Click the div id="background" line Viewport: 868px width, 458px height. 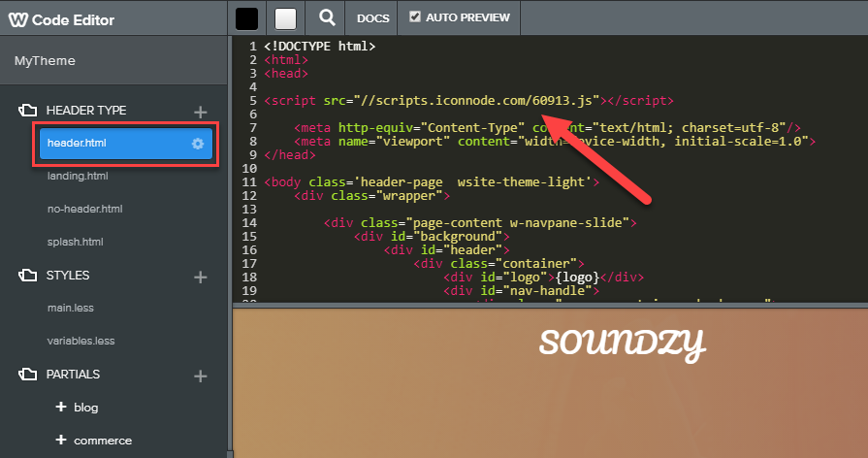(432, 237)
